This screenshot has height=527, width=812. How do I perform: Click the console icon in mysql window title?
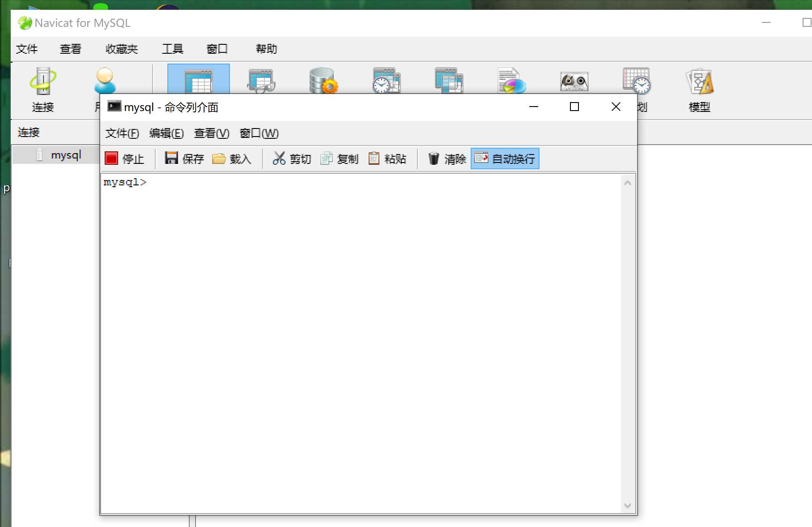pyautogui.click(x=115, y=106)
